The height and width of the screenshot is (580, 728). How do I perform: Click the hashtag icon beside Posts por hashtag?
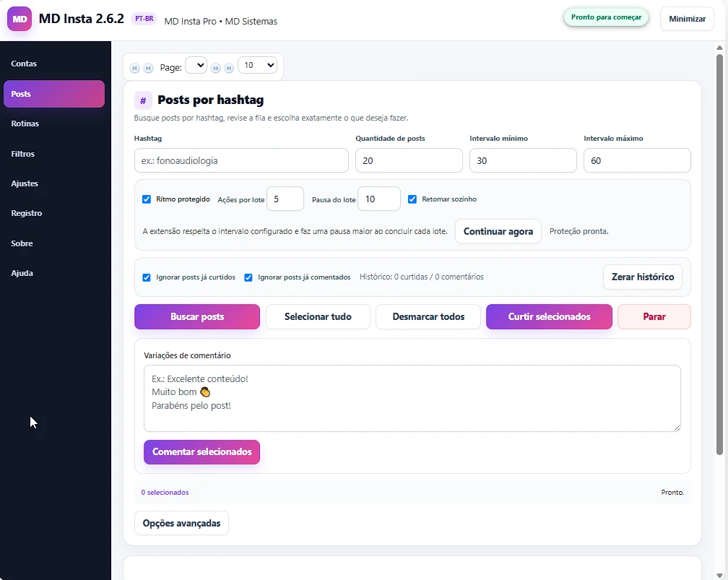pyautogui.click(x=143, y=100)
